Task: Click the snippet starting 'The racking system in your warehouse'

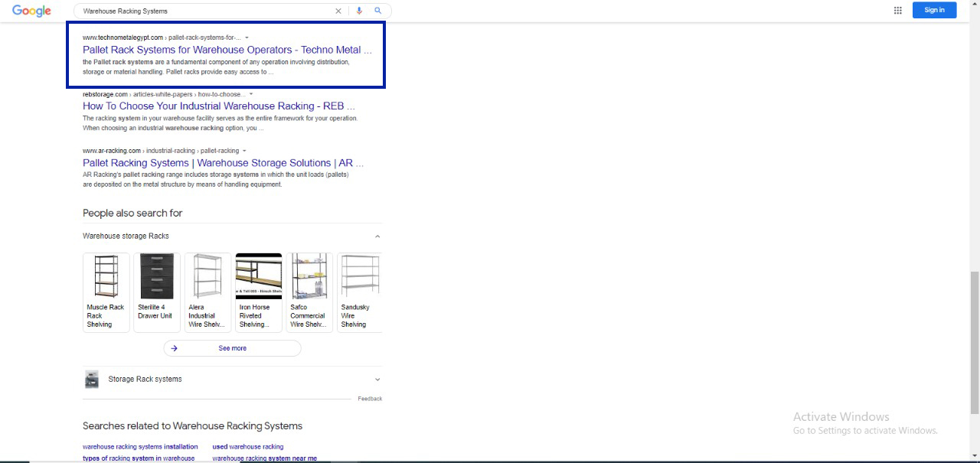Action: pyautogui.click(x=220, y=123)
